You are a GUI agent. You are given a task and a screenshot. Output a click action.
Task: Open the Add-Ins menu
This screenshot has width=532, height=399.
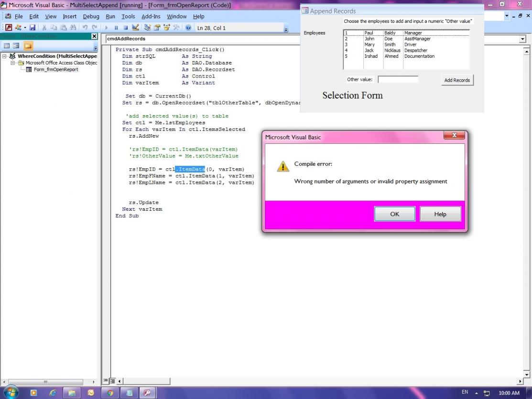coord(151,16)
